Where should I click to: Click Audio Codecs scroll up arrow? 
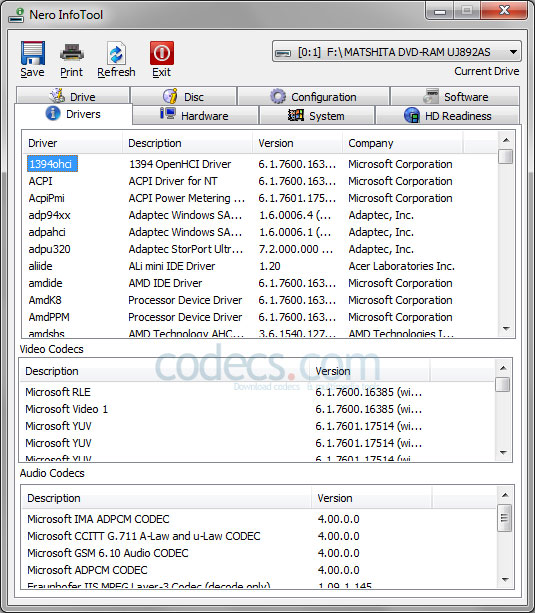pos(505,495)
